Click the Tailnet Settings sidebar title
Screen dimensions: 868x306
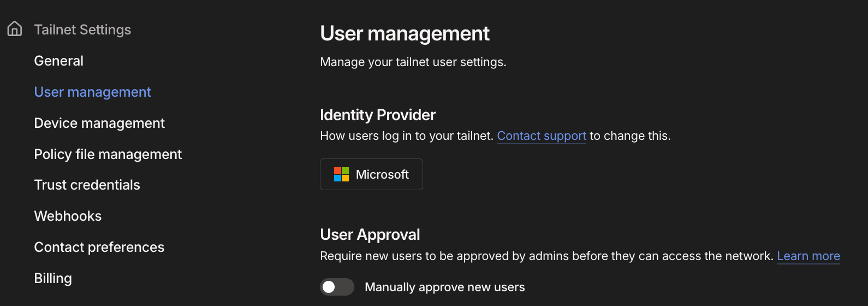tap(82, 30)
